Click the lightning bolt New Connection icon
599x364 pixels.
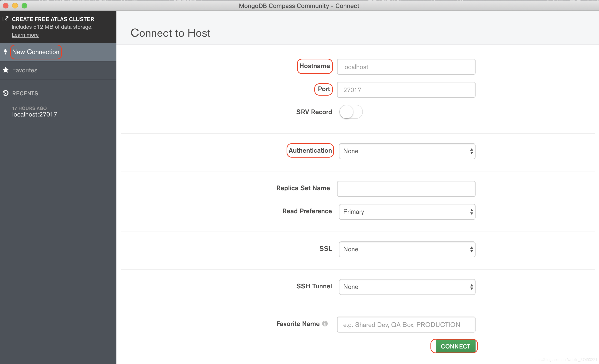coord(6,52)
